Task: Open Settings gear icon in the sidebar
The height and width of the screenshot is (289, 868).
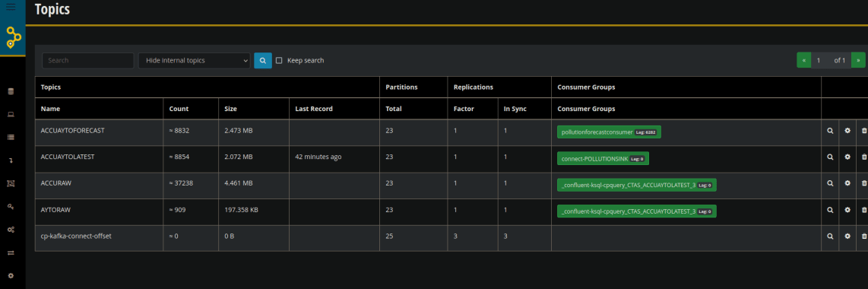Action: (x=11, y=275)
